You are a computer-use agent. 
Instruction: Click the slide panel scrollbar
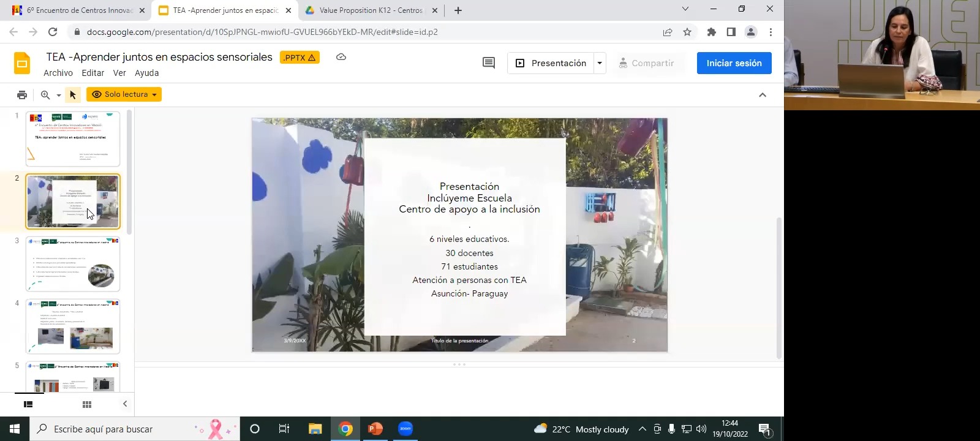pyautogui.click(x=129, y=171)
